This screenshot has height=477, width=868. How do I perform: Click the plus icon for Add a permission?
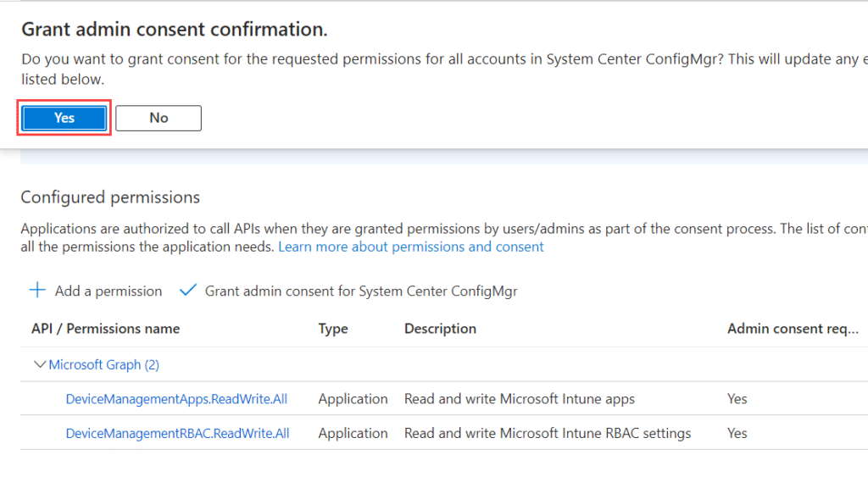click(x=37, y=291)
